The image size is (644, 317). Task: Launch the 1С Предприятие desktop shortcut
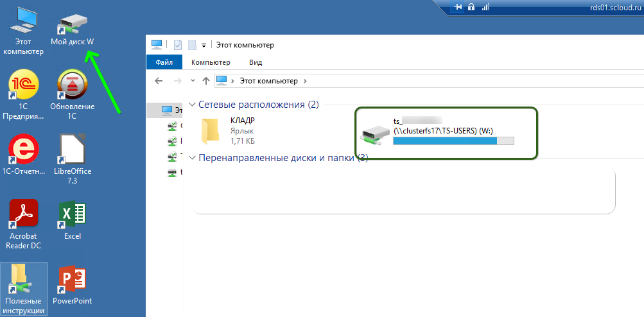coord(23,94)
